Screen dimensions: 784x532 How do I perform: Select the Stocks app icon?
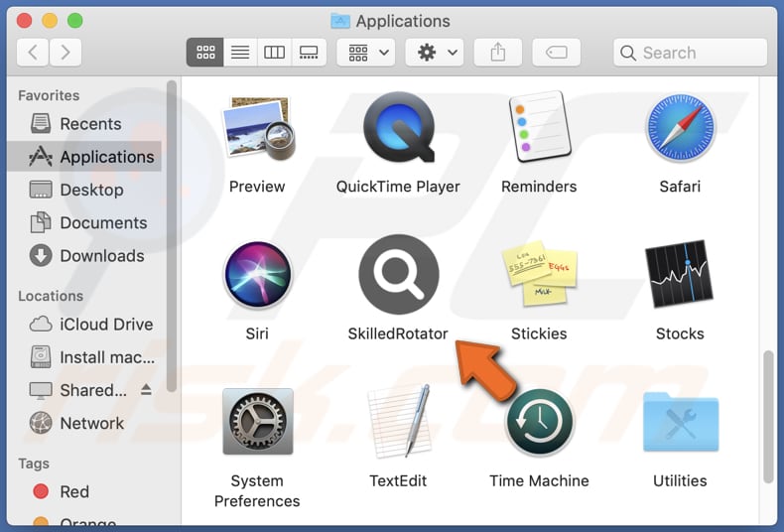click(680, 274)
